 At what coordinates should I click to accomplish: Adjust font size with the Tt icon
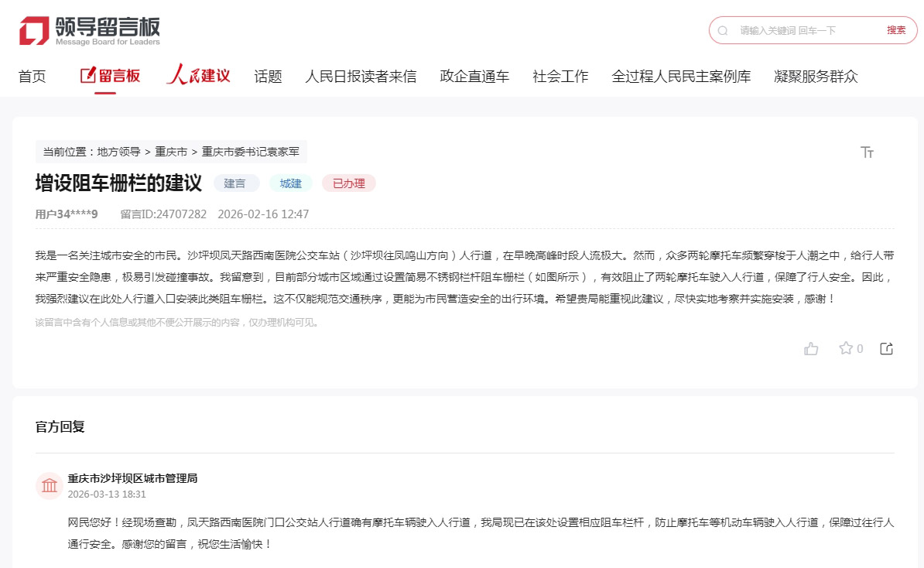[868, 152]
